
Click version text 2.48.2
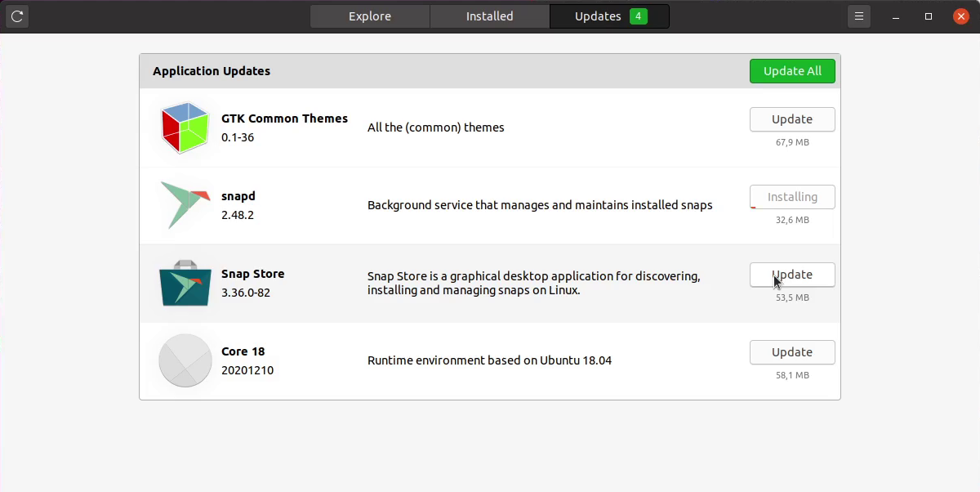pos(238,215)
